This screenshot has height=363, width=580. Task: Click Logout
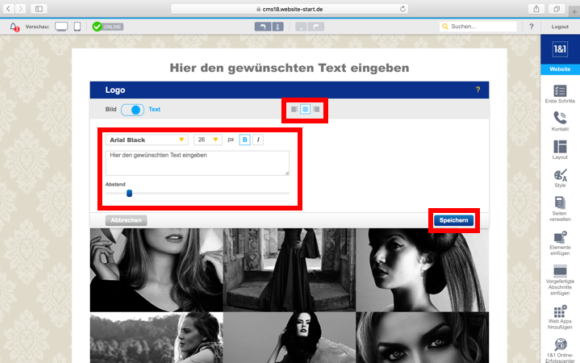pos(560,27)
